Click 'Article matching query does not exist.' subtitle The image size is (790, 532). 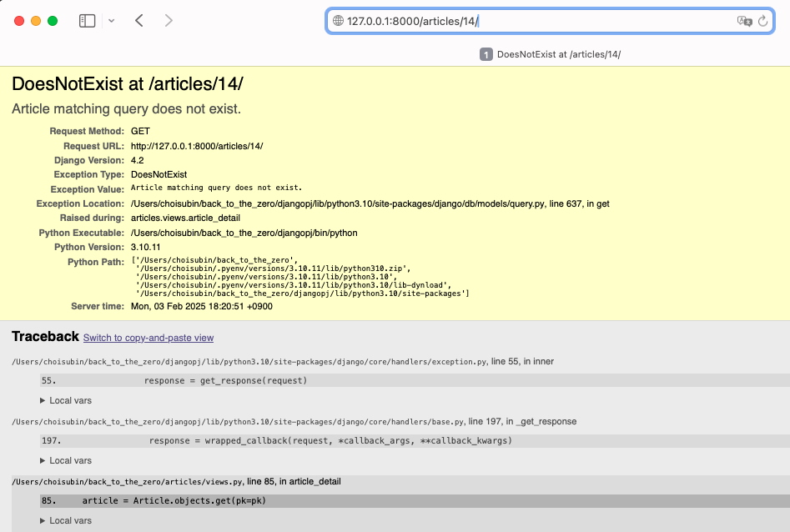point(127,108)
